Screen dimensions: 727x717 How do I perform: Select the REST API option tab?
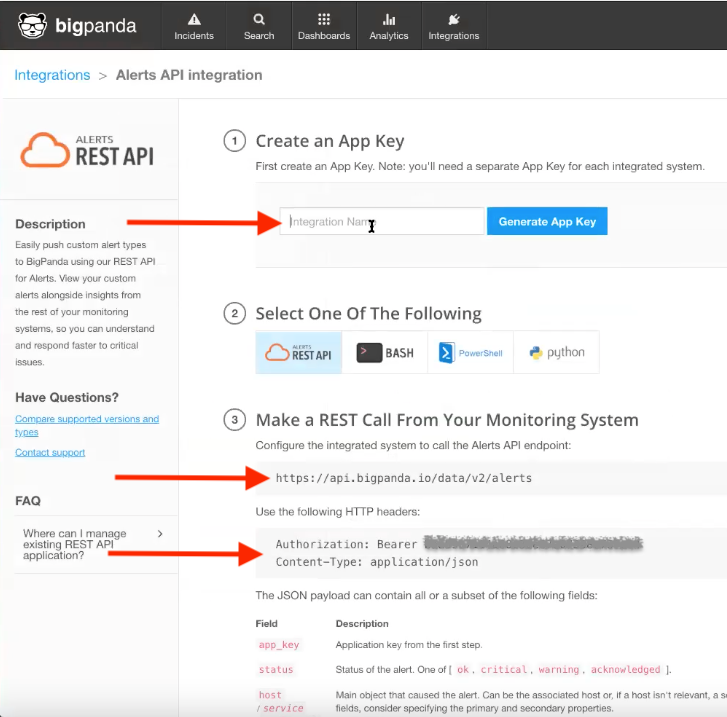tap(299, 352)
